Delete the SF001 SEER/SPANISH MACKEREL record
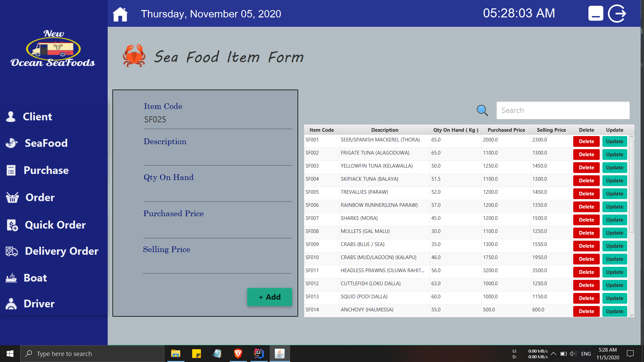644x362 pixels. [586, 141]
